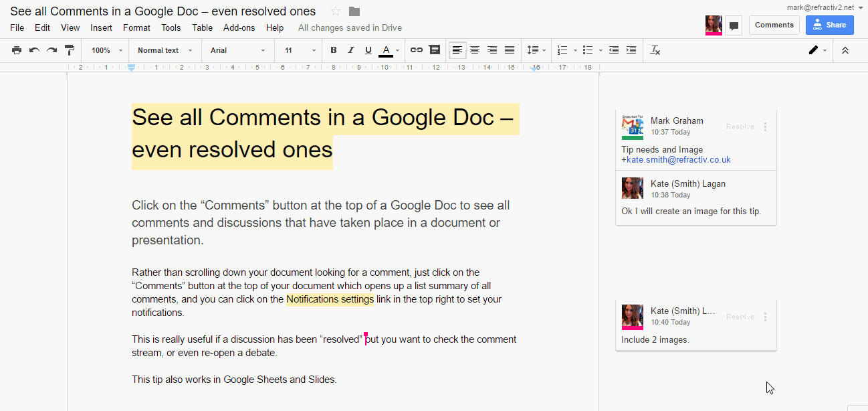Image resolution: width=868 pixels, height=411 pixels.
Task: Expand numbered list style arrow
Action: tap(575, 51)
